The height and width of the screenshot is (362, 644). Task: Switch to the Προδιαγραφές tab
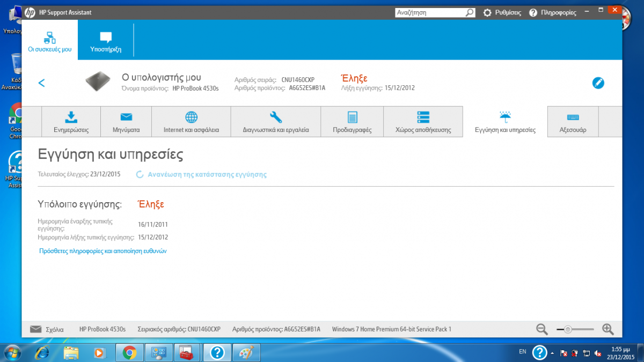[352, 122]
